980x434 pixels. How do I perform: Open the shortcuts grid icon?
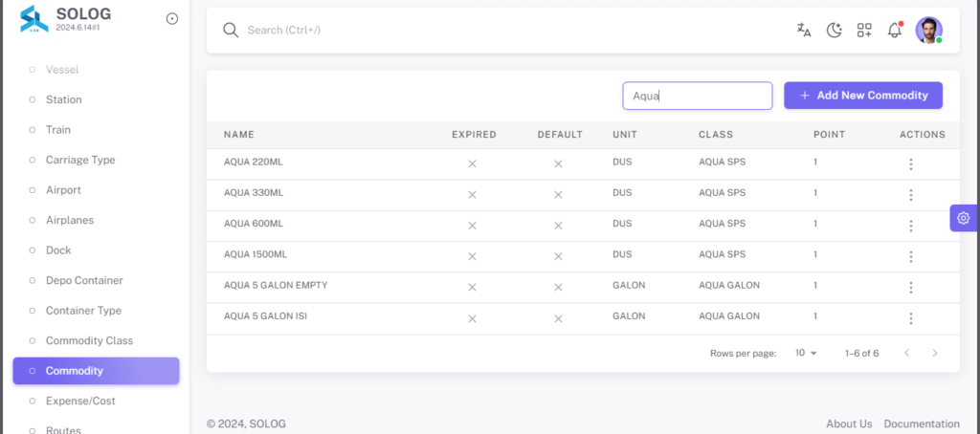(x=864, y=30)
